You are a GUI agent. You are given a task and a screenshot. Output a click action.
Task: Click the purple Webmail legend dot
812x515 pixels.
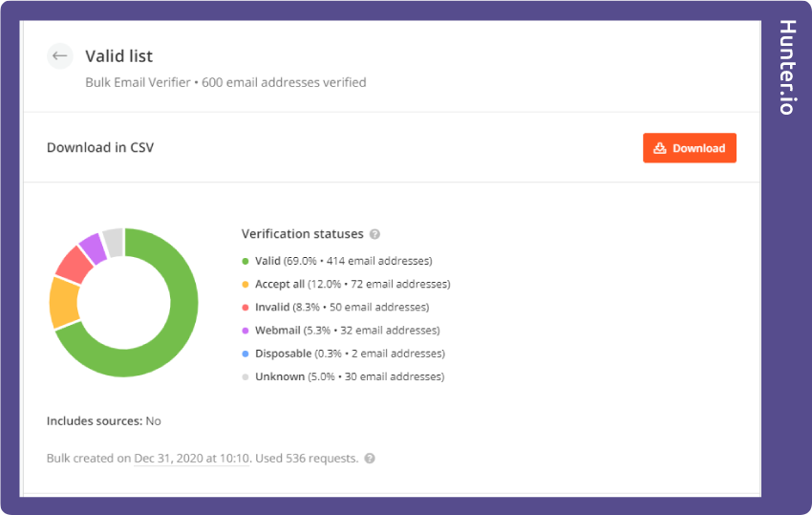(246, 331)
